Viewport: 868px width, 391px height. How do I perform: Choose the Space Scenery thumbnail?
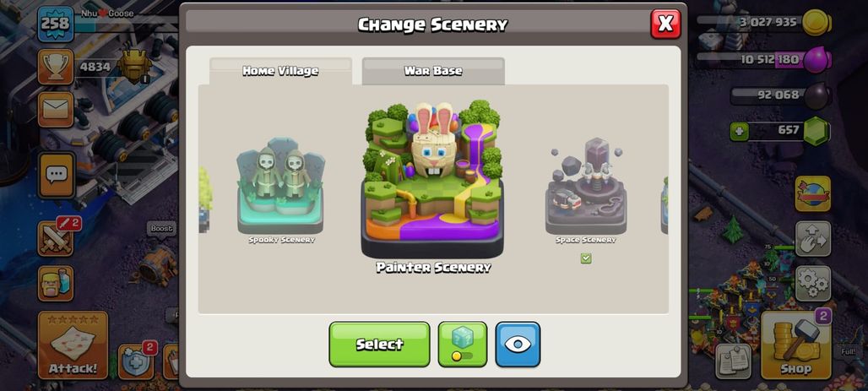coord(586,186)
